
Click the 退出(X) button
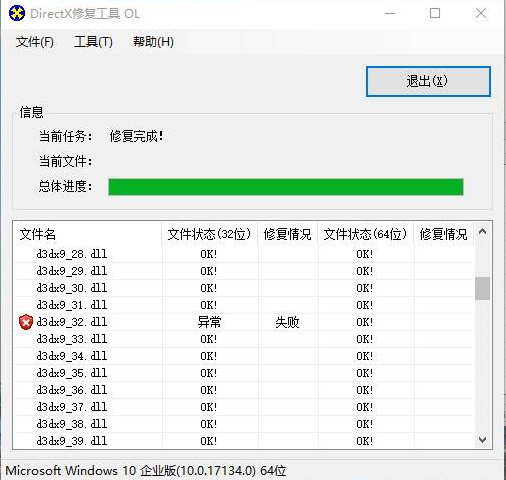point(428,82)
